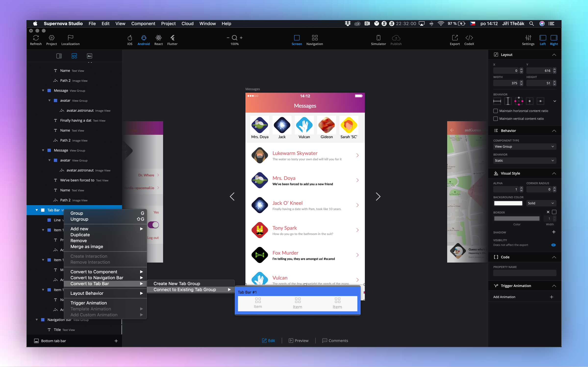588x367 pixels.
Task: Open Spotlight search in menu bar
Action: click(x=531, y=24)
